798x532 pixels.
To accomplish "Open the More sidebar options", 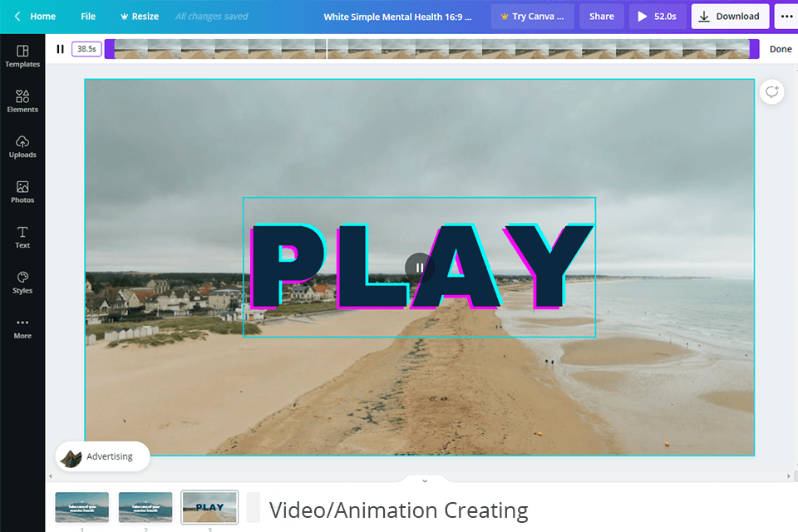I will pyautogui.click(x=22, y=328).
